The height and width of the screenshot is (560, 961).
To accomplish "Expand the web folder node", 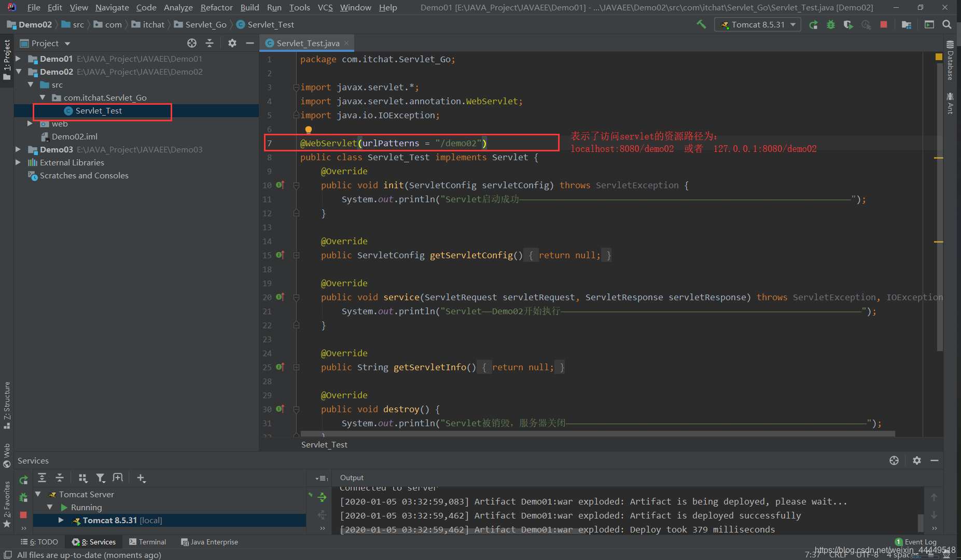I will click(30, 123).
